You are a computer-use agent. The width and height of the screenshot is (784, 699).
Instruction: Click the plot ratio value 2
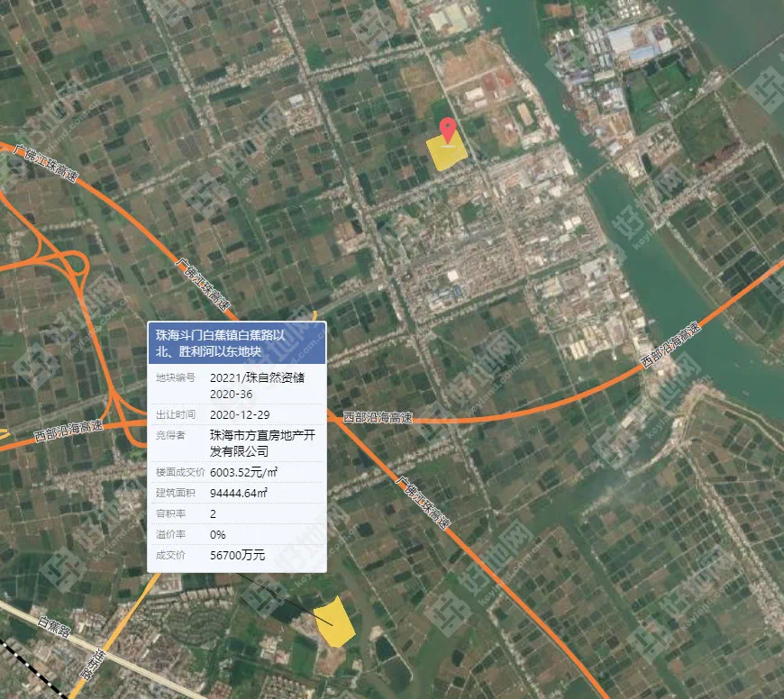click(213, 513)
